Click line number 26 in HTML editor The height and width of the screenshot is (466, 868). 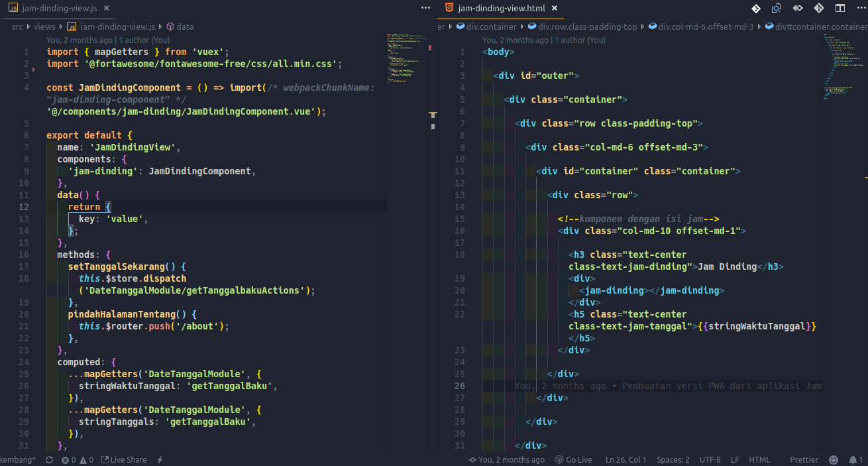(460, 386)
